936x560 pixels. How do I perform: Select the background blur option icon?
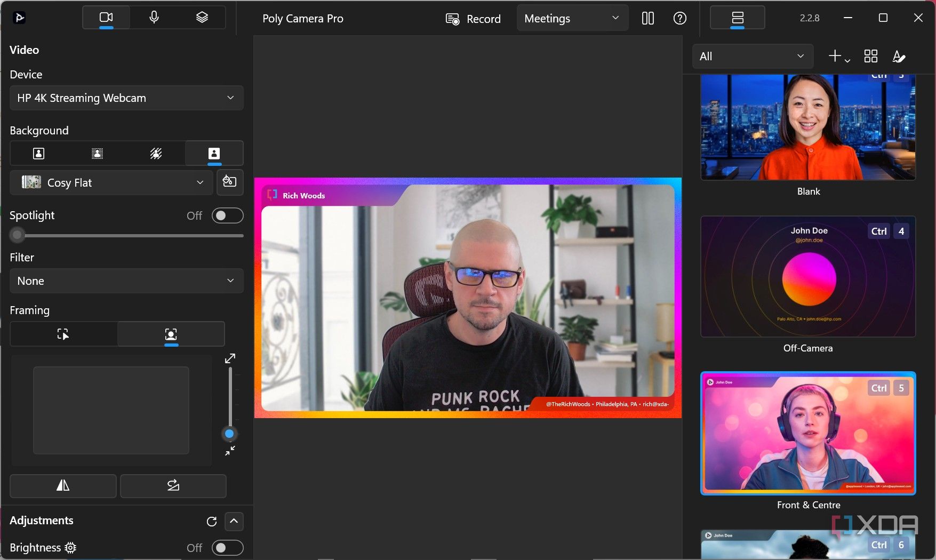pos(97,154)
